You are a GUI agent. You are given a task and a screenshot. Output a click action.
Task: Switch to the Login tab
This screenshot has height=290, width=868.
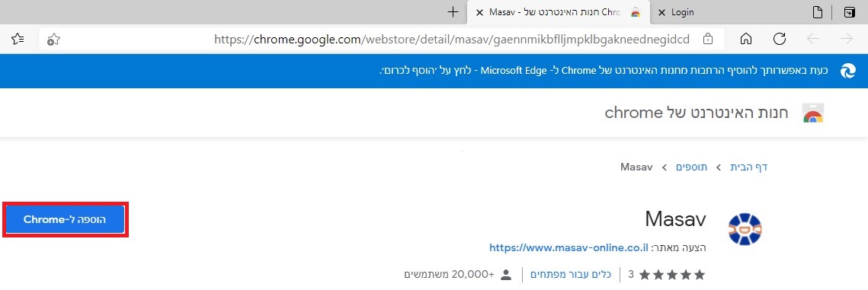pos(682,12)
